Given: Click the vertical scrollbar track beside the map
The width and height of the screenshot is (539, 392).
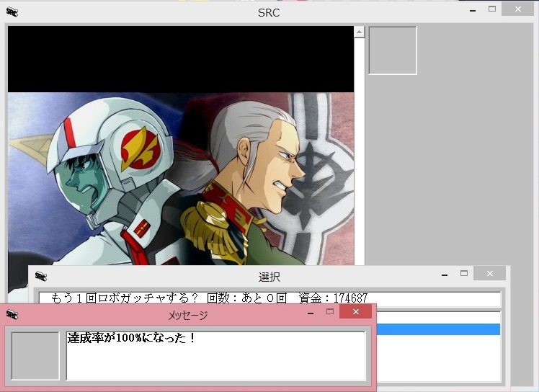Looking at the screenshot, I should click(359, 151).
